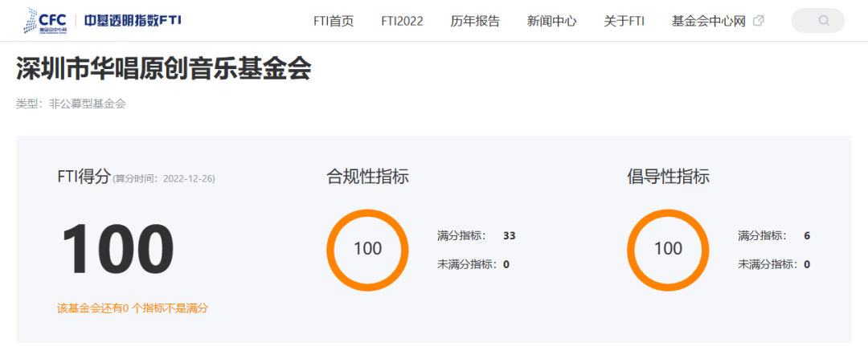Click 未满分指标 0 under 倡导性指标
The height and width of the screenshot is (359, 868).
tap(774, 264)
